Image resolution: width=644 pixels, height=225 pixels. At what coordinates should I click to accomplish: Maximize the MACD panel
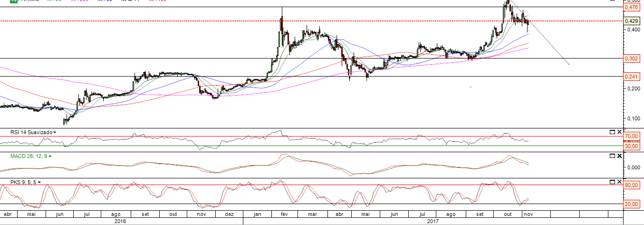612,156
